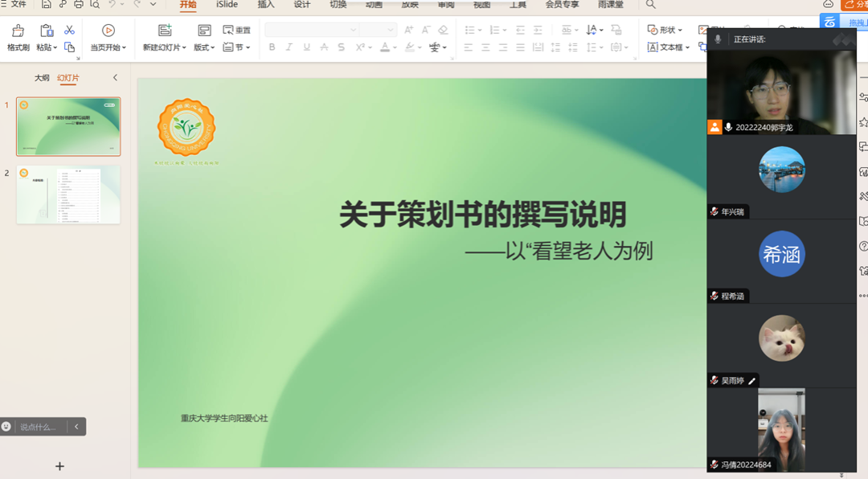Viewport: 868px width, 479px height.
Task: Click the Cut scissors icon
Action: tap(69, 30)
